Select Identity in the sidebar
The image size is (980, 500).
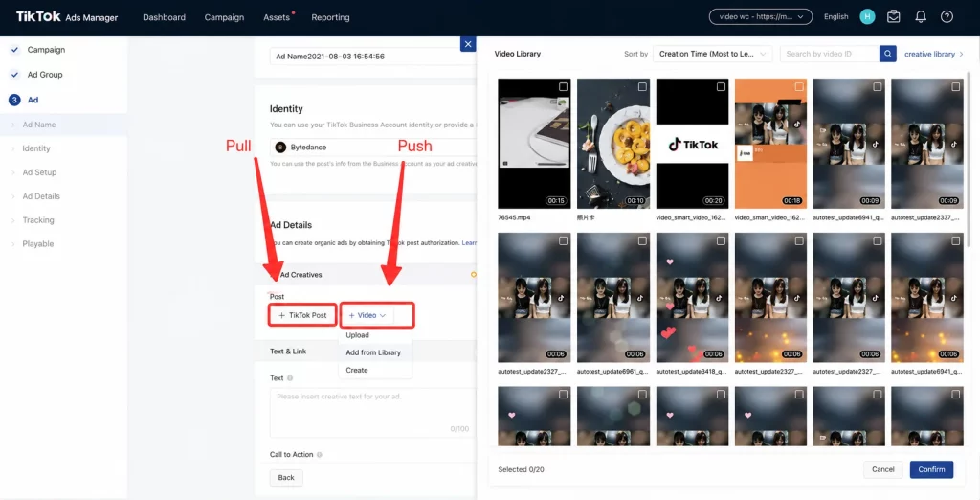(x=36, y=148)
